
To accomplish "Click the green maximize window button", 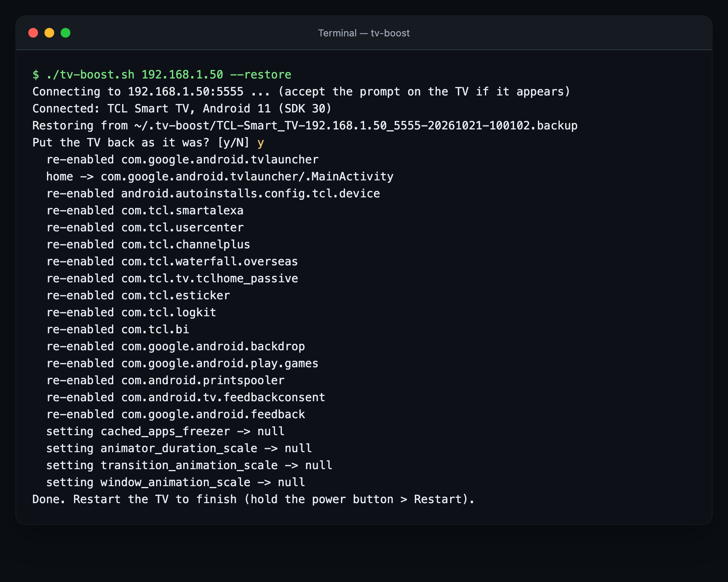I will pyautogui.click(x=66, y=33).
